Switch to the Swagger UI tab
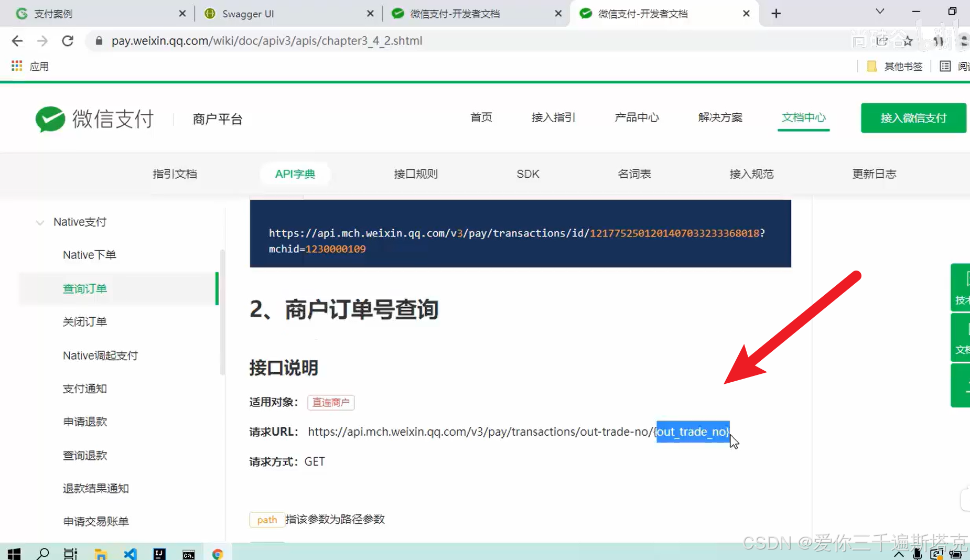 [288, 14]
